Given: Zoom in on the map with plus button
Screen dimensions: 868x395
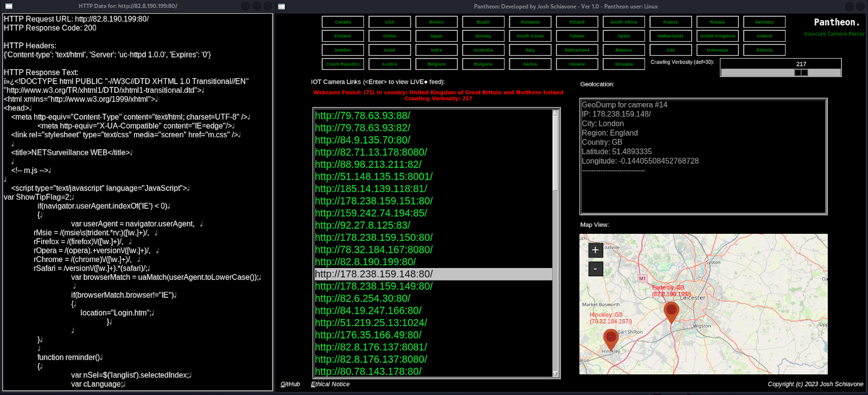Looking at the screenshot, I should pos(595,250).
